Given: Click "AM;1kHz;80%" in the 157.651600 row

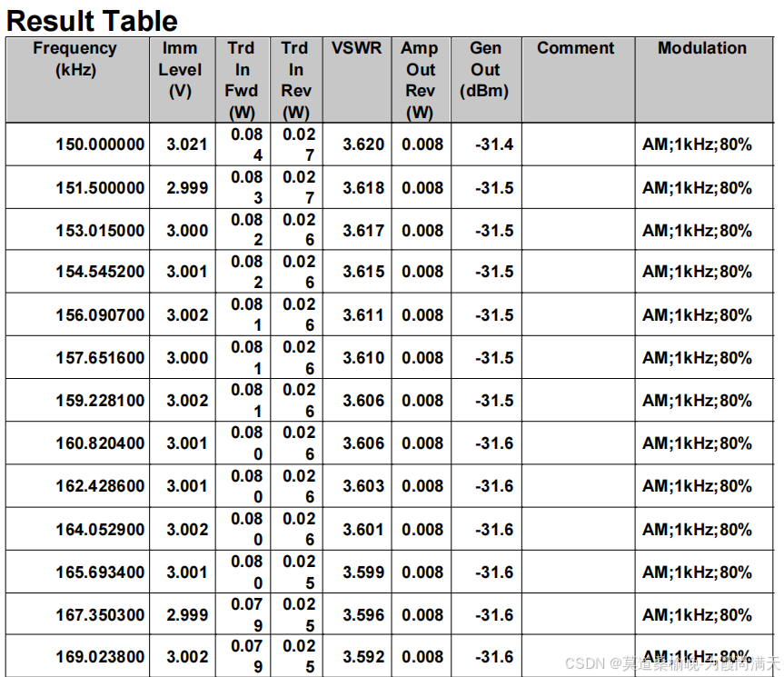Looking at the screenshot, I should point(697,358).
